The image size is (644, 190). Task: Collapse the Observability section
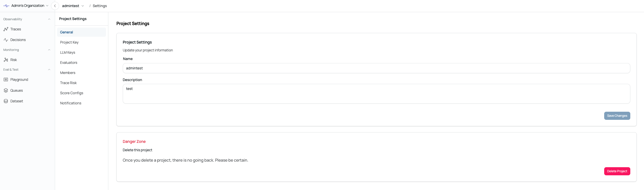49,19
